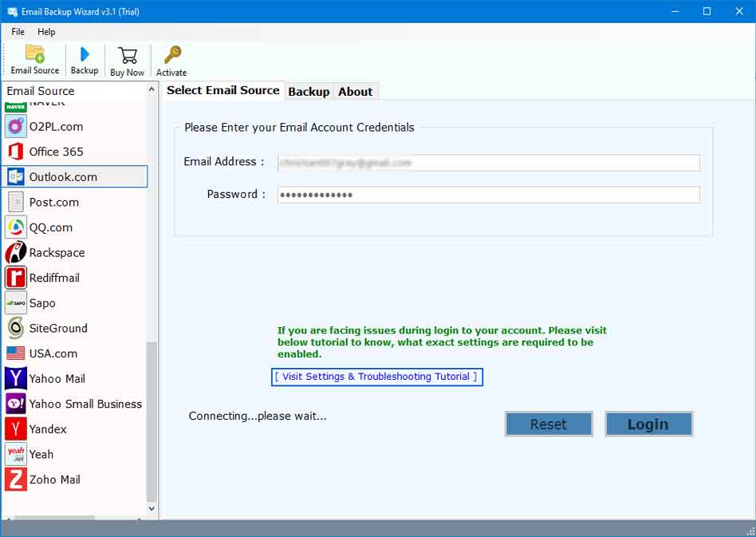
Task: Click the 'SiteGround' label text
Action: click(x=58, y=328)
